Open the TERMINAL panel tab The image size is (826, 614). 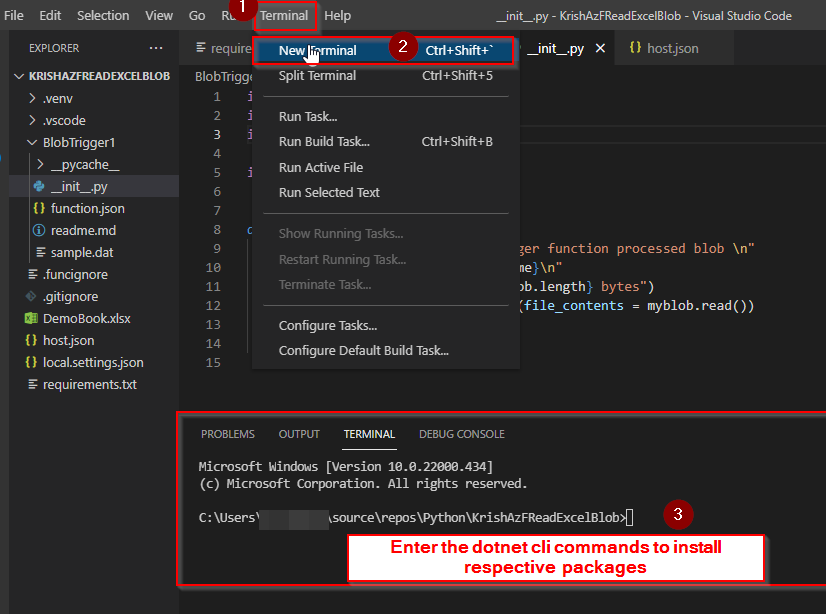click(x=369, y=434)
